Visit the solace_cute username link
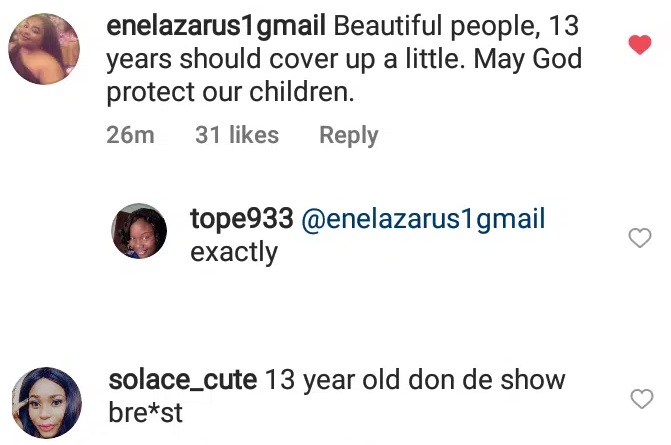This screenshot has height=445, width=671. click(181, 380)
